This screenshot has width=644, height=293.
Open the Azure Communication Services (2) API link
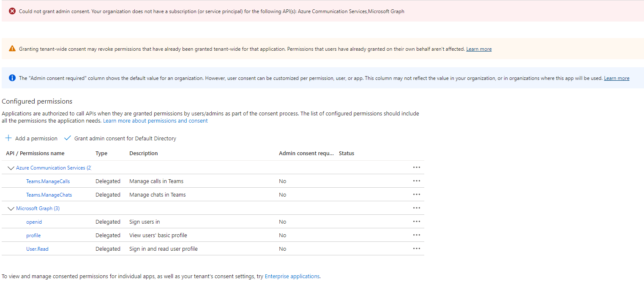pyautogui.click(x=54, y=168)
